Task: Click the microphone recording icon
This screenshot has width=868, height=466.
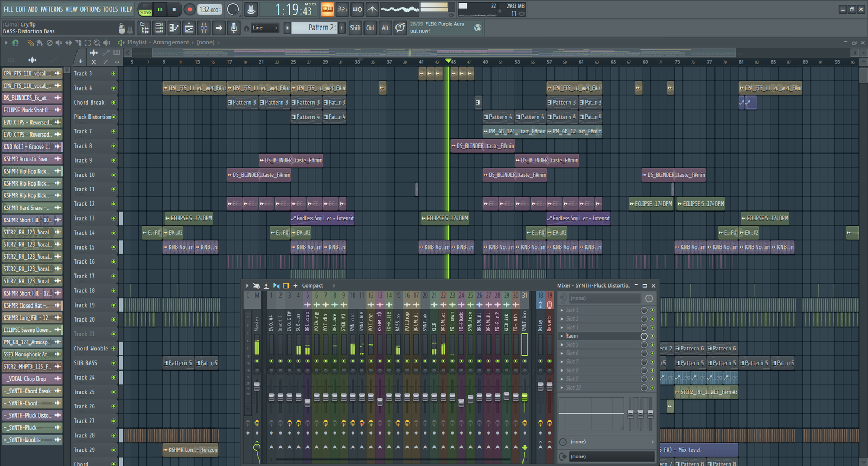Action: [x=234, y=28]
